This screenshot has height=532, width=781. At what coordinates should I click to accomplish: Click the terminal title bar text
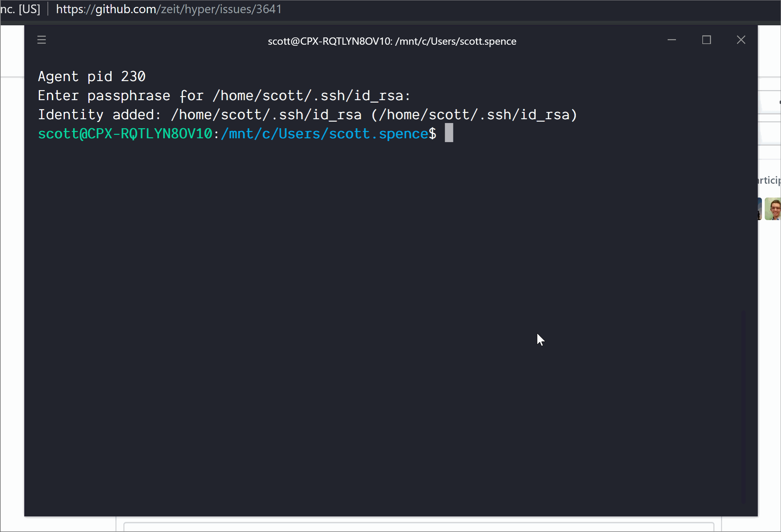392,41
